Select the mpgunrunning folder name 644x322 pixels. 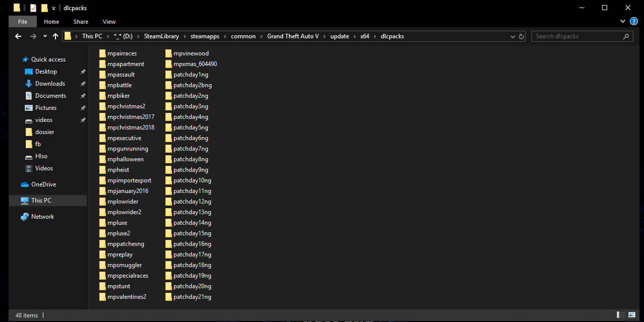[128, 149]
